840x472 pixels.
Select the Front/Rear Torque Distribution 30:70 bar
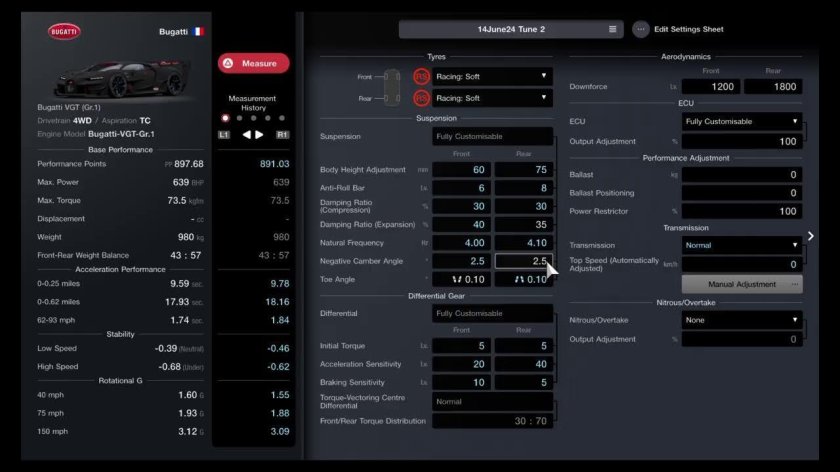point(493,421)
